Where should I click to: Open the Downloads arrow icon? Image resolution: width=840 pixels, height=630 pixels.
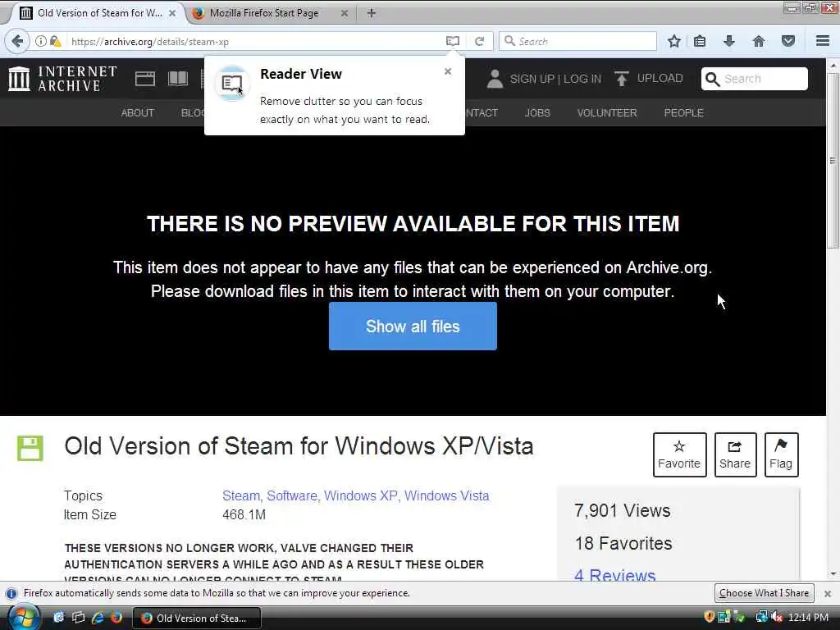click(729, 41)
